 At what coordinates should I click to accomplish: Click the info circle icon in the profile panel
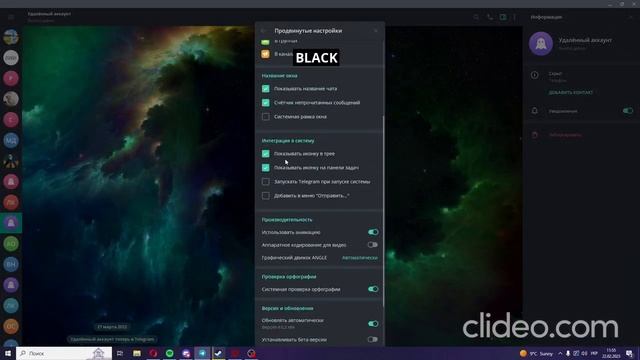point(535,75)
